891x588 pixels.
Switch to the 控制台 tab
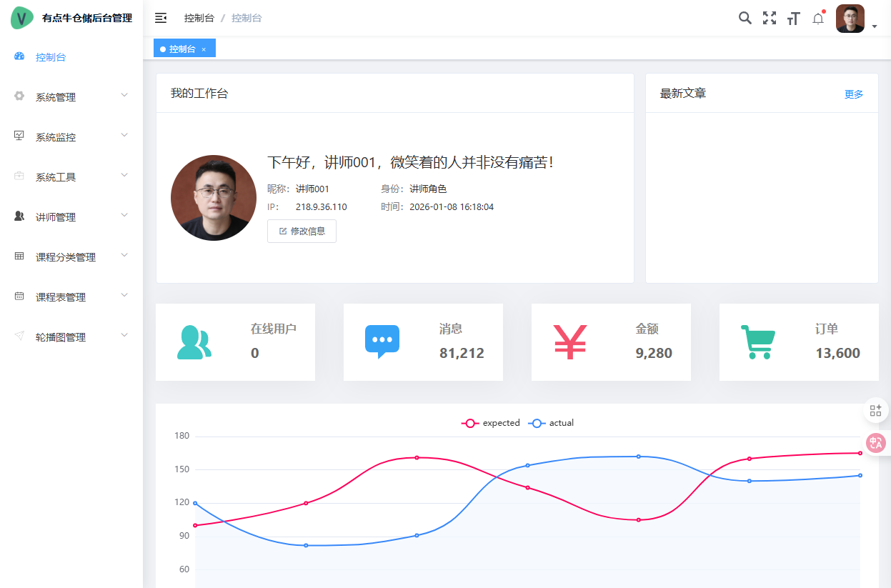coord(179,48)
